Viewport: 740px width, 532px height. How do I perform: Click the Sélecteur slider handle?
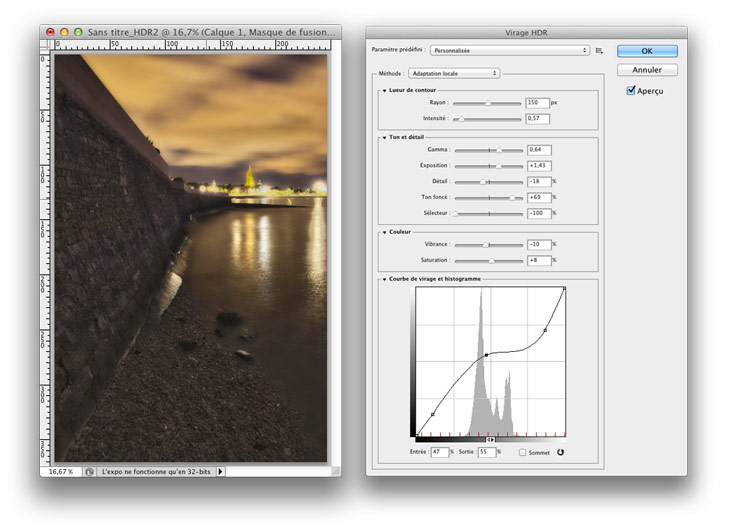point(455,214)
